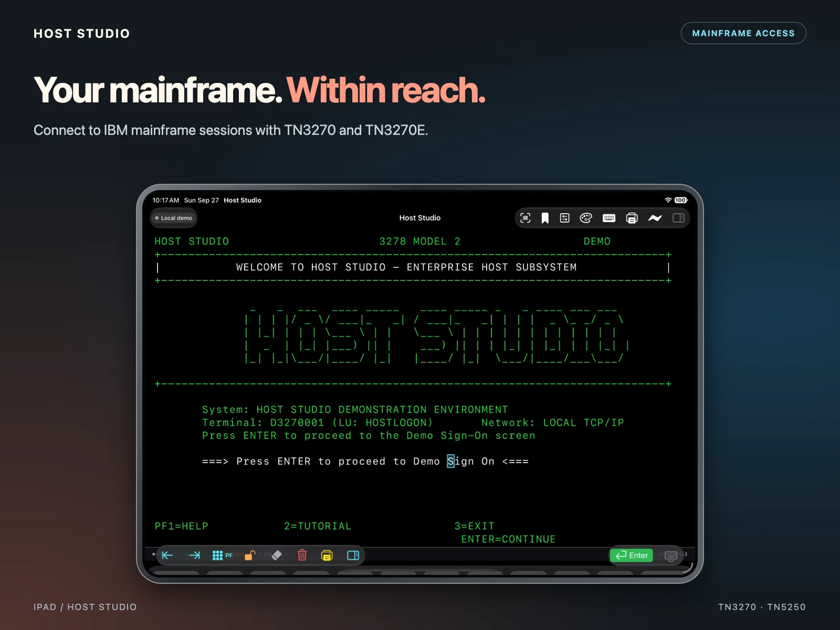Open the keyboard icon in top toolbar
Screen dimensions: 840x630
point(609,218)
